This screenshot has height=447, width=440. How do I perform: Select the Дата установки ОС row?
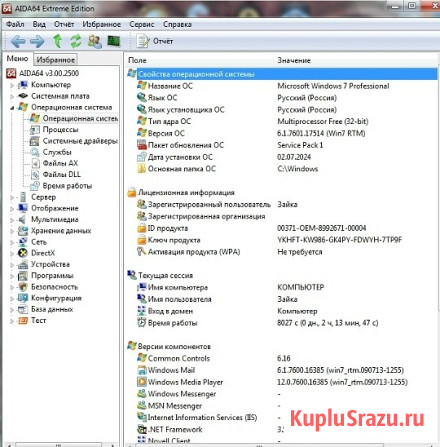[282, 157]
